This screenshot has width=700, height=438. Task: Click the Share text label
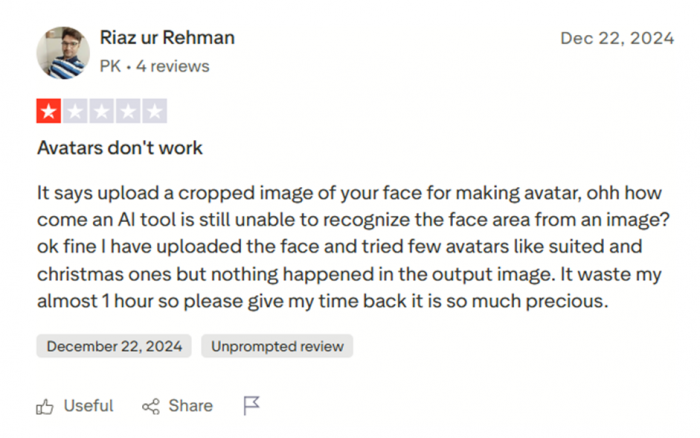(x=190, y=406)
